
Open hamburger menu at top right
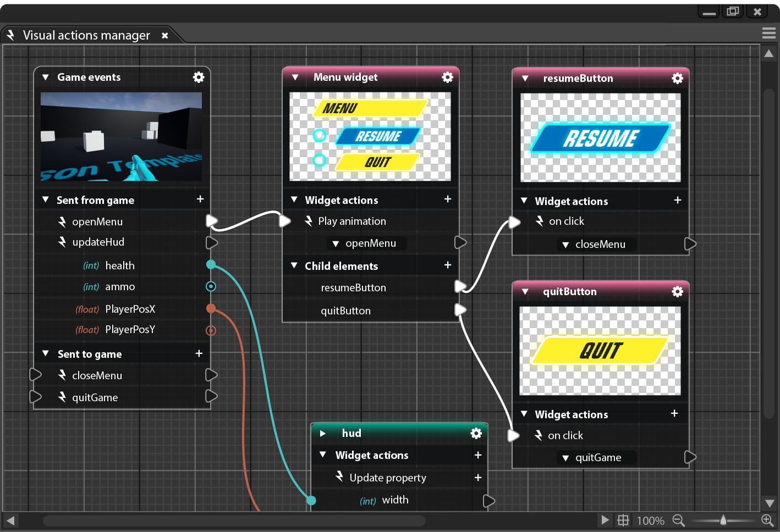coord(768,34)
